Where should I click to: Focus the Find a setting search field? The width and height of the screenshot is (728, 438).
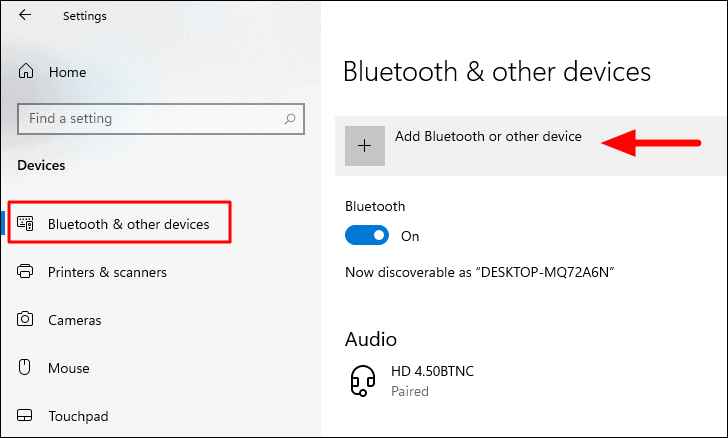pos(161,119)
